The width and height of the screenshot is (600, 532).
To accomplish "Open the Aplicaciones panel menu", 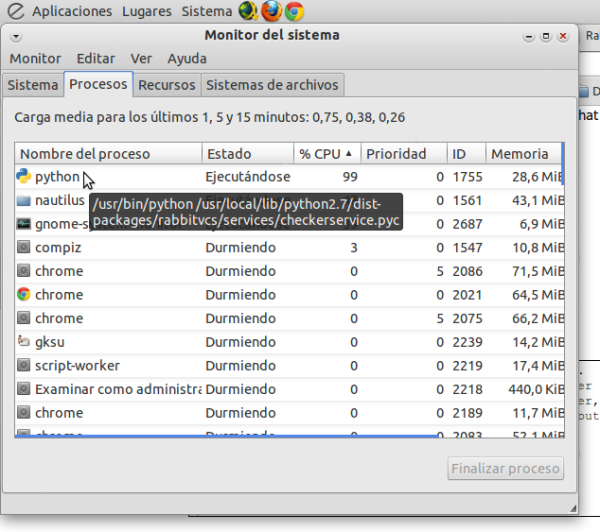I will pos(72,11).
